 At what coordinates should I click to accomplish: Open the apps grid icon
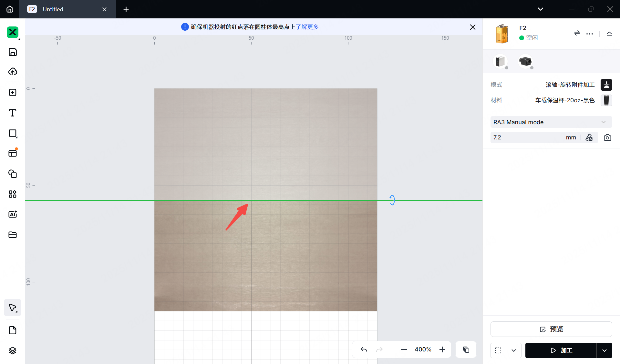click(13, 194)
